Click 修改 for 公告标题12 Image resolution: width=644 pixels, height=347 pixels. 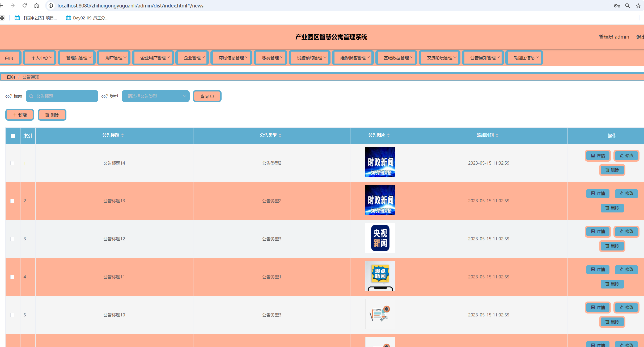coord(626,231)
